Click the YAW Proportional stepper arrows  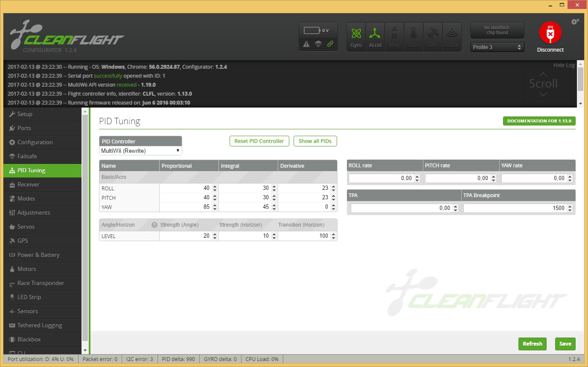tap(215, 207)
